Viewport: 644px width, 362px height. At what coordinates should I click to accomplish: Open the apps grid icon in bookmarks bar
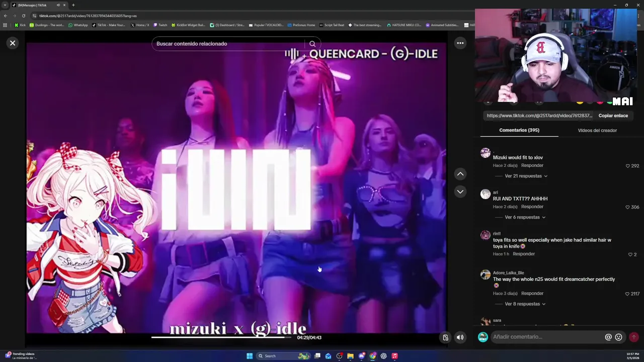(x=5, y=25)
